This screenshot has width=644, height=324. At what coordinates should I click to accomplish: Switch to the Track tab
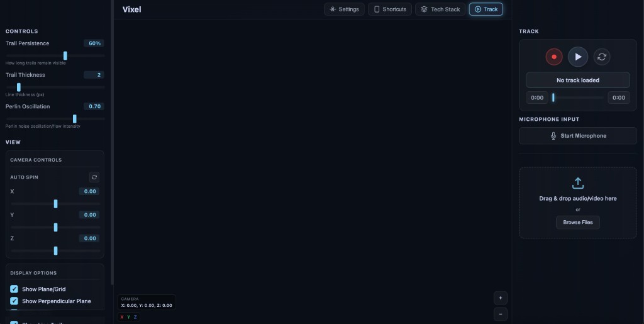[x=486, y=9]
